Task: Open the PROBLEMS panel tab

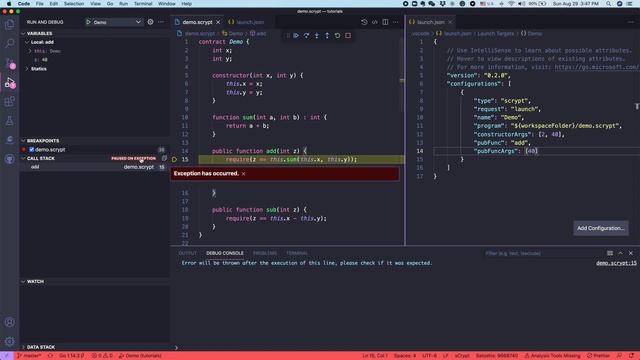Action: (264, 253)
